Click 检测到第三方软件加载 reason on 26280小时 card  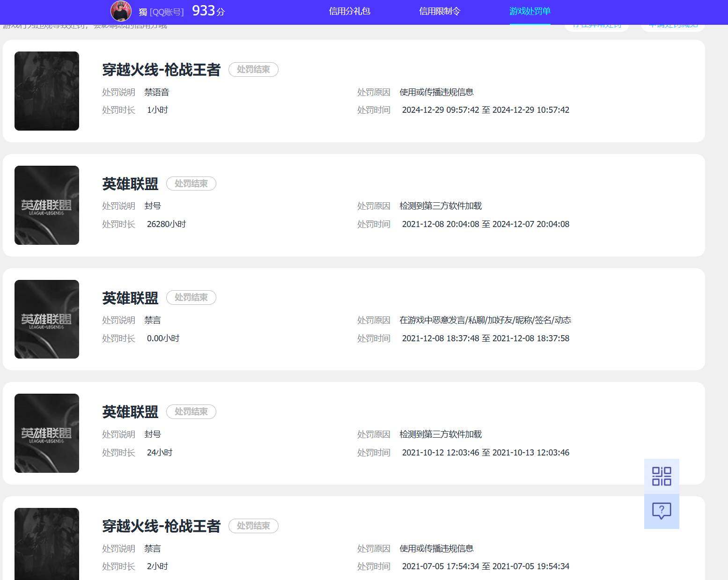[441, 206]
